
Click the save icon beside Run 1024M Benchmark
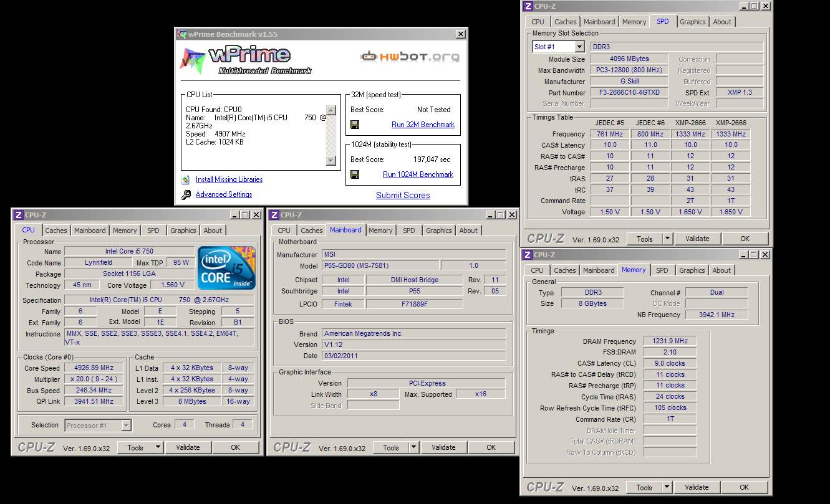point(354,174)
